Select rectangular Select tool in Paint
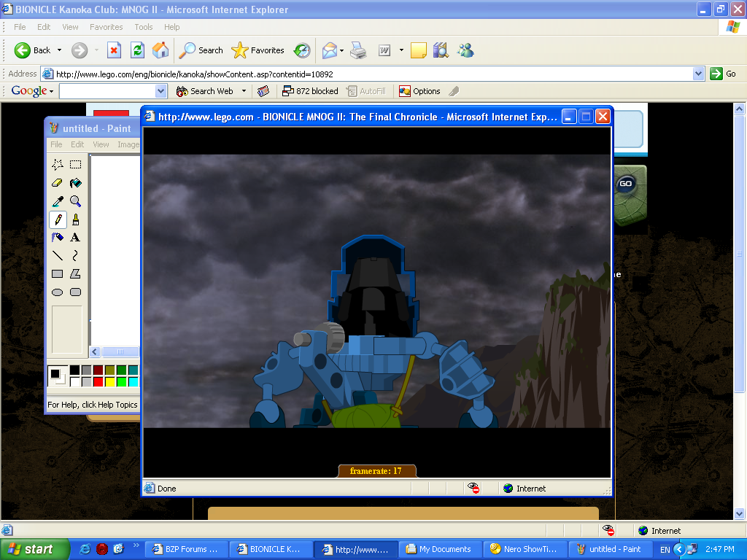This screenshot has height=560, width=747. click(75, 165)
